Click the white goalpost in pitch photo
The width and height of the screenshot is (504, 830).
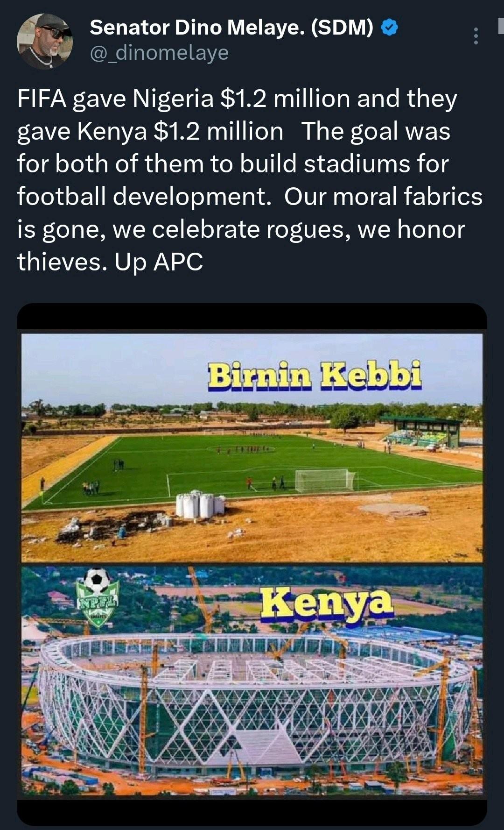(326, 480)
